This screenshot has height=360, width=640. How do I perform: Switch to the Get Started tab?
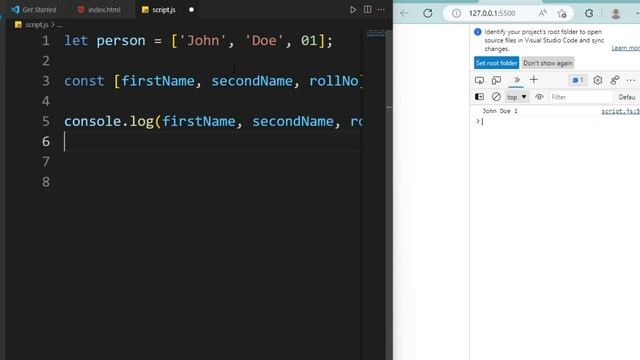(x=34, y=9)
